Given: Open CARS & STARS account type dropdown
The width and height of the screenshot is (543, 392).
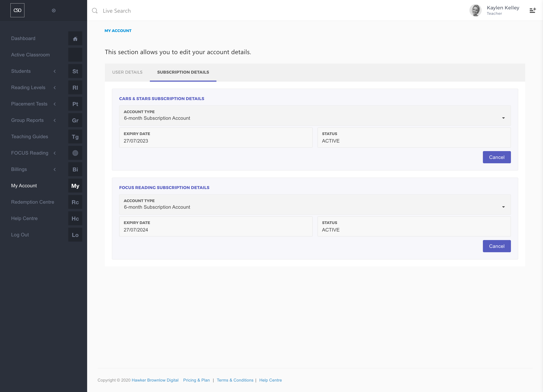Looking at the screenshot, I should tap(315, 116).
